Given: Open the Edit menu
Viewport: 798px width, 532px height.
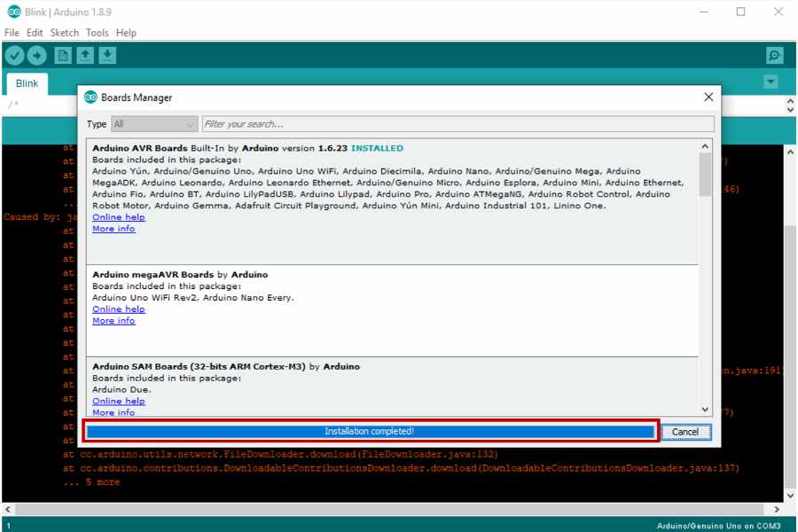Looking at the screenshot, I should pyautogui.click(x=35, y=33).
